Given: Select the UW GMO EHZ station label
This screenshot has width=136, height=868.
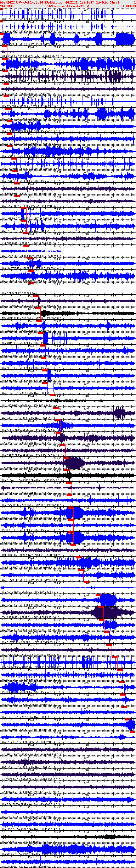Looking at the screenshot, I should click(31, 817).
